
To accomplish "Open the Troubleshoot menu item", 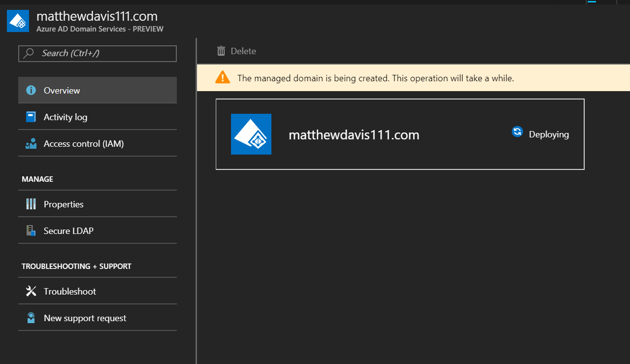I will [98, 291].
